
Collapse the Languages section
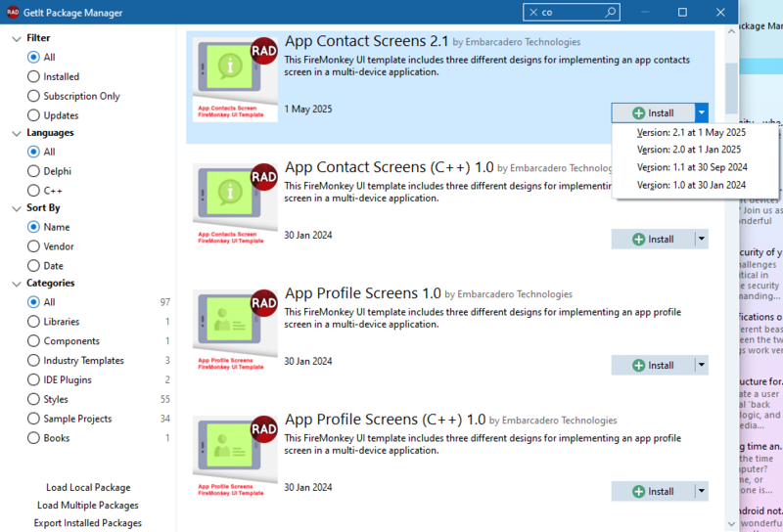pos(17,133)
